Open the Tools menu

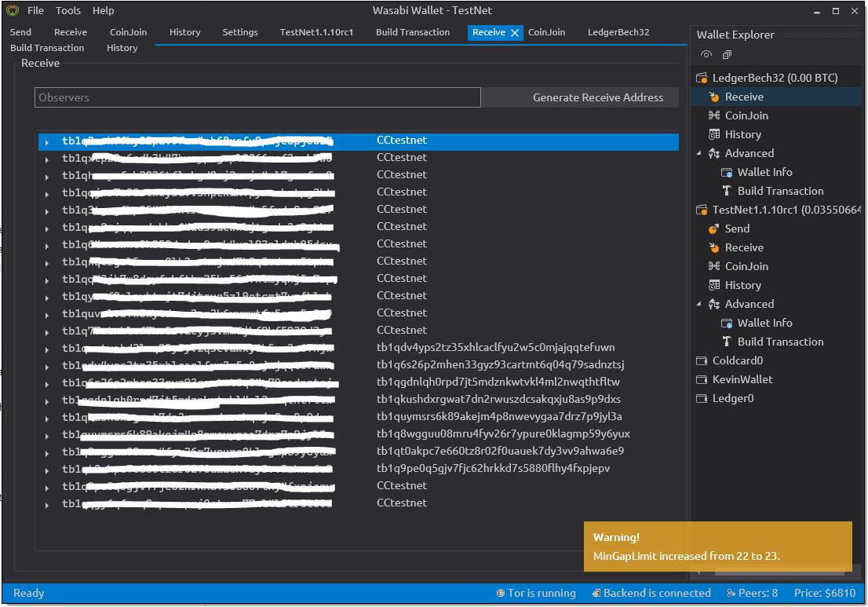[68, 10]
